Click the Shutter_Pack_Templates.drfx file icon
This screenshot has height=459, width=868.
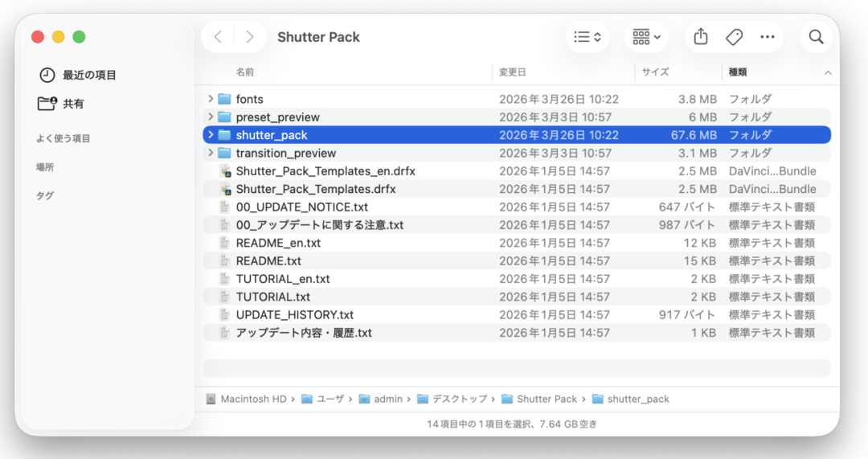(225, 189)
